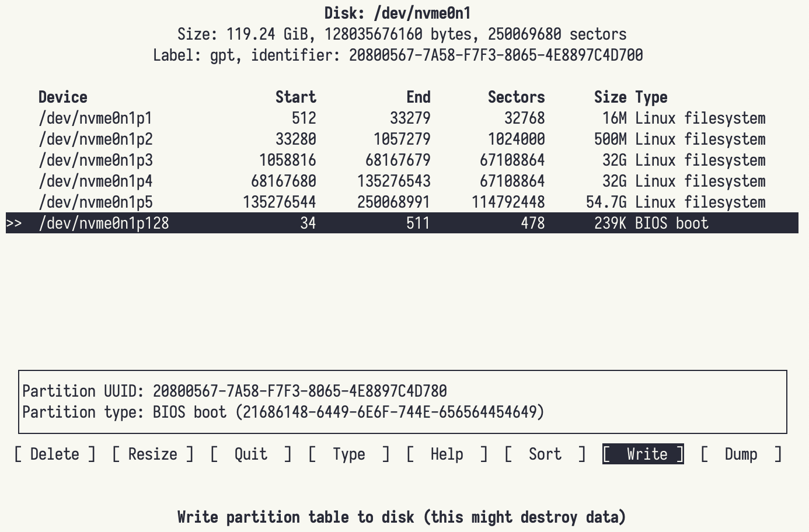Activate the highlighted Write option
Viewport: 809px width, 532px height.
click(x=643, y=454)
